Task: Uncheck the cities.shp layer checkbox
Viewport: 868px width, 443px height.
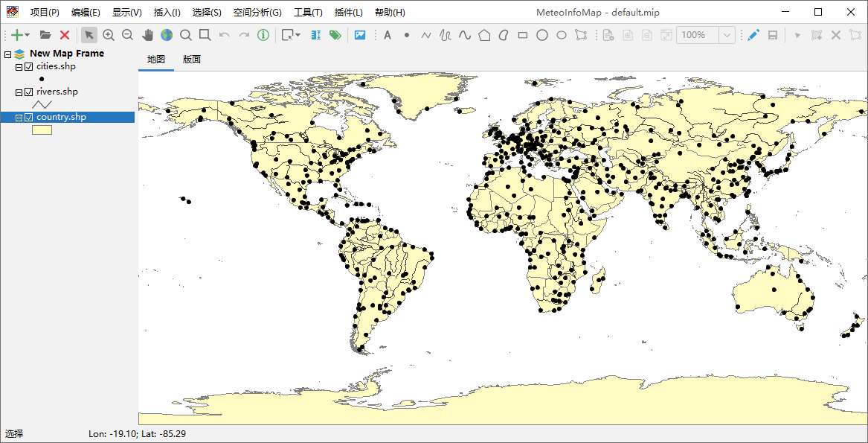Action: click(29, 67)
